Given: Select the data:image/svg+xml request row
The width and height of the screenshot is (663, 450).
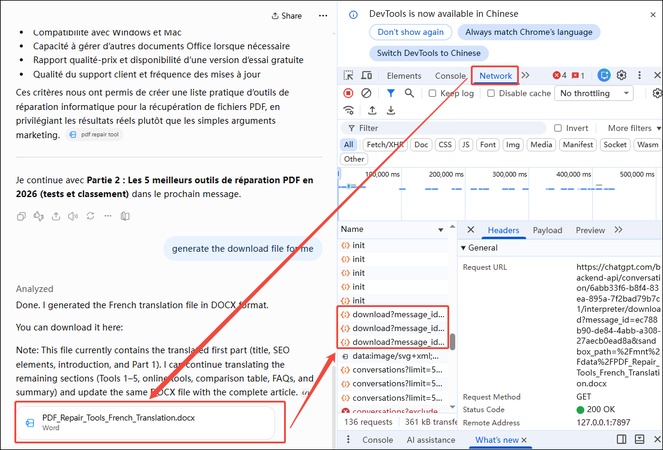Looking at the screenshot, I should click(392, 356).
